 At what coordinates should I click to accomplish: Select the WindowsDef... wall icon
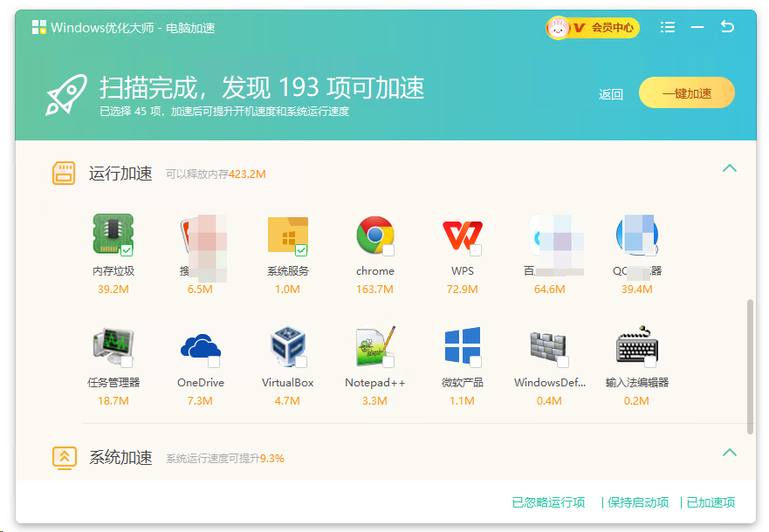[x=548, y=346]
